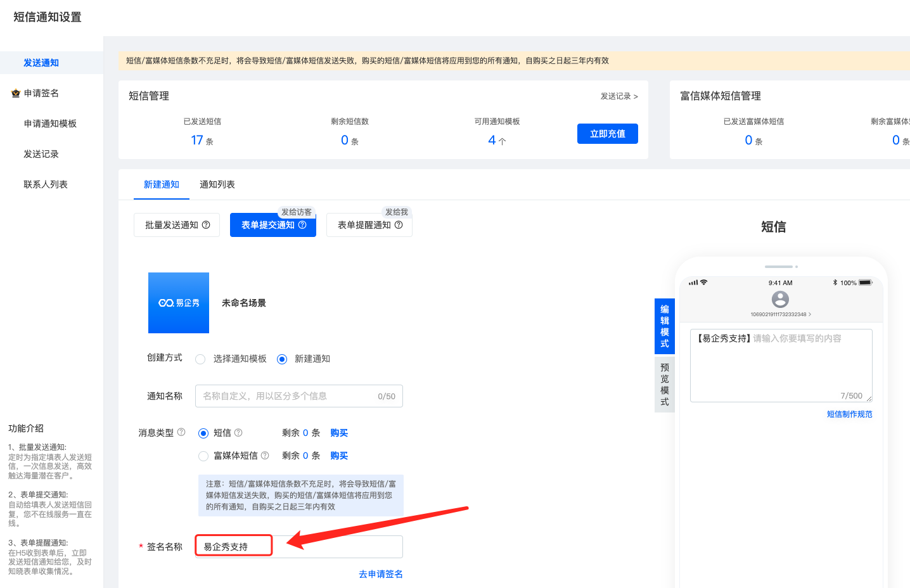
Task: Choose the 富媒体短信 message type radio
Action: 203,456
